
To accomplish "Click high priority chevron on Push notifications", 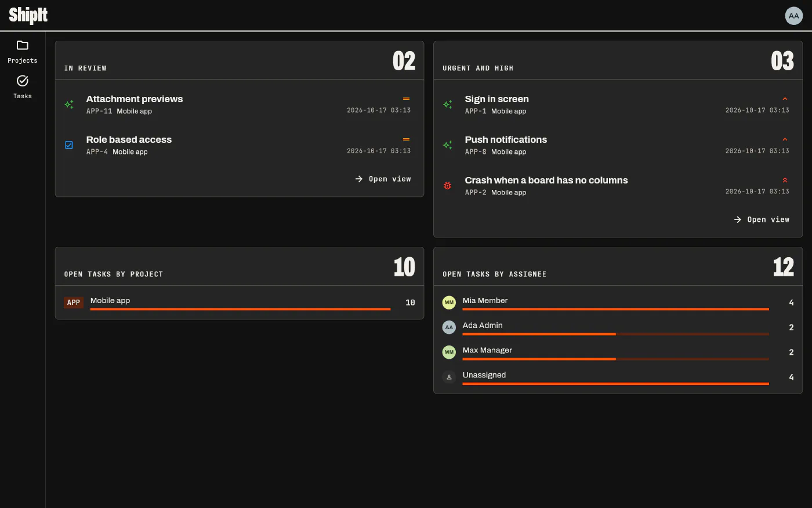I will [785, 139].
